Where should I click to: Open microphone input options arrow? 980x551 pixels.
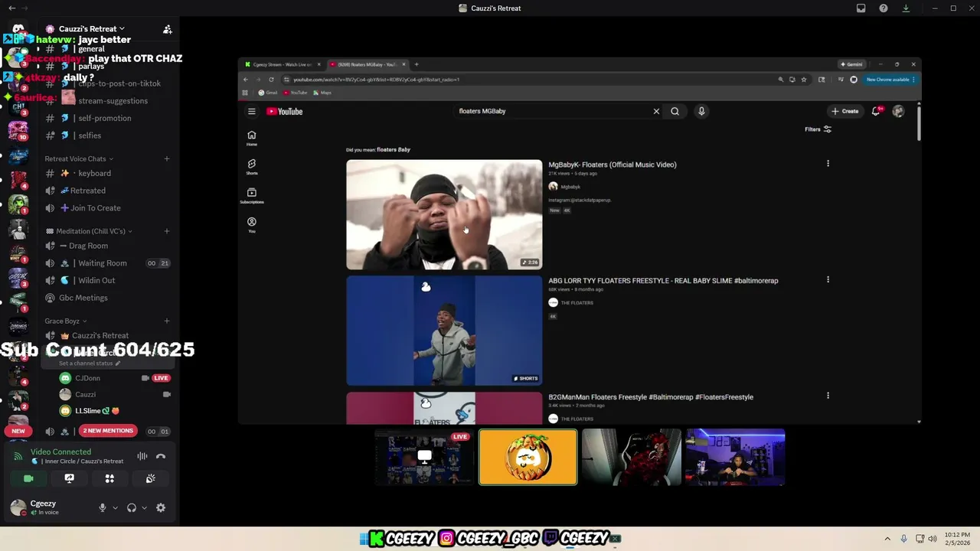point(115,507)
